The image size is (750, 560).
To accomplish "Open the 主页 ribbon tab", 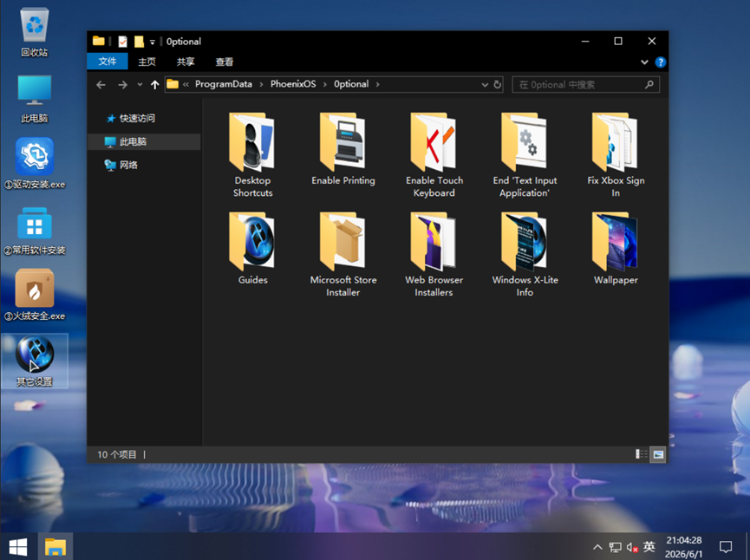I will click(147, 62).
